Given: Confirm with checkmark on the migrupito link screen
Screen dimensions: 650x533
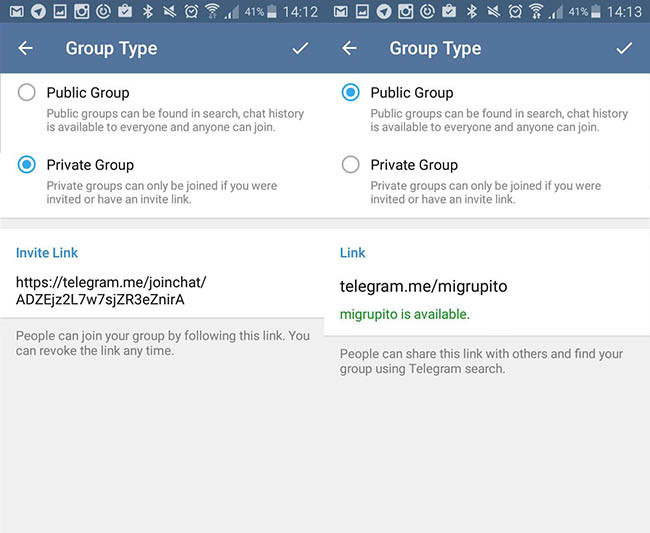Looking at the screenshot, I should point(624,48).
